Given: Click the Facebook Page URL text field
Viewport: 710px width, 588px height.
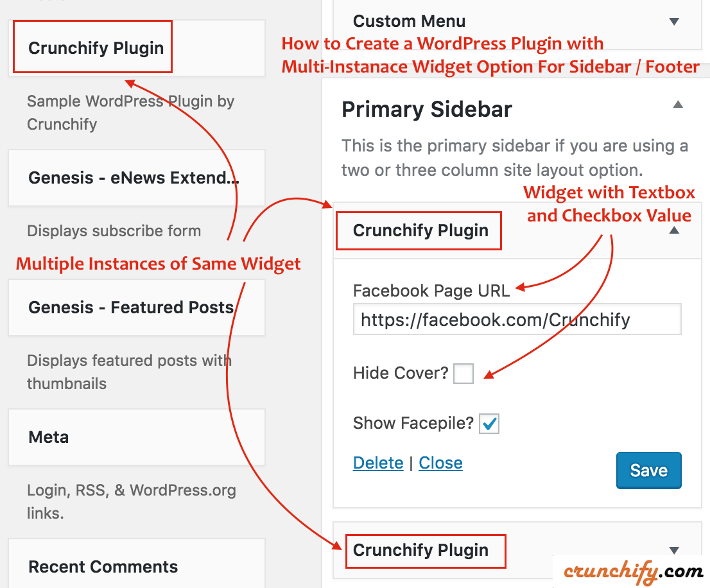Looking at the screenshot, I should pyautogui.click(x=517, y=320).
